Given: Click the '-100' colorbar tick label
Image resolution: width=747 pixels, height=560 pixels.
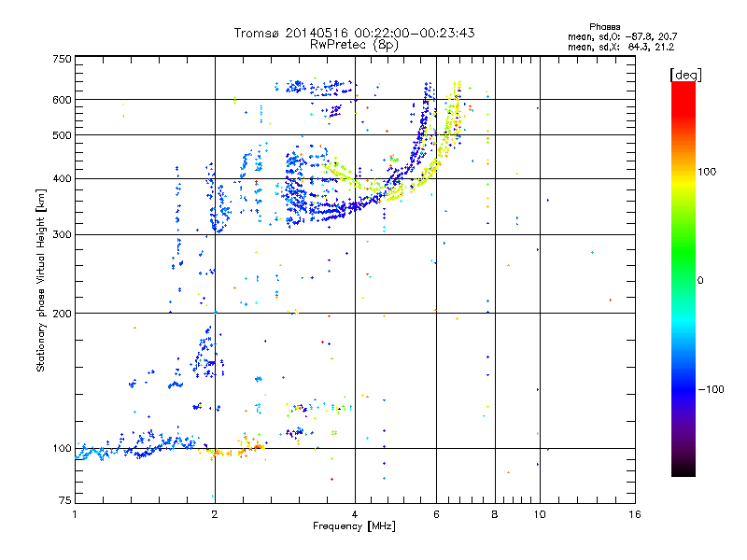Looking at the screenshot, I should (711, 389).
